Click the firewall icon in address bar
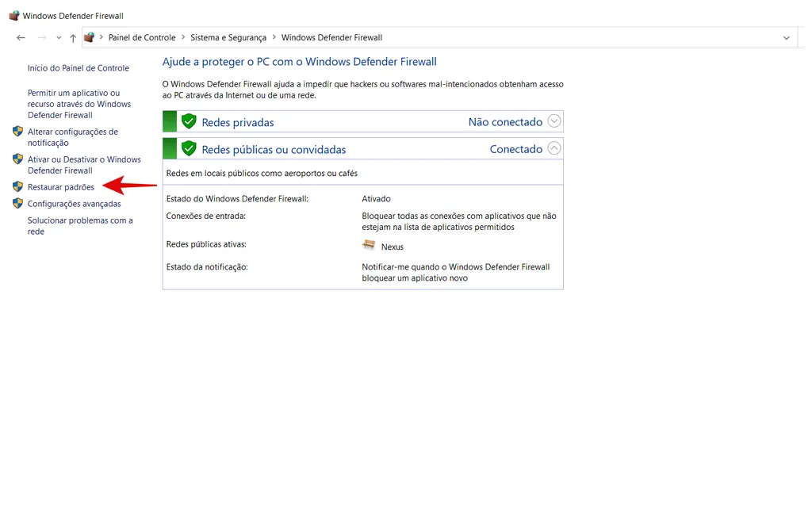Screen dimensions: 812x513 pyautogui.click(x=89, y=37)
